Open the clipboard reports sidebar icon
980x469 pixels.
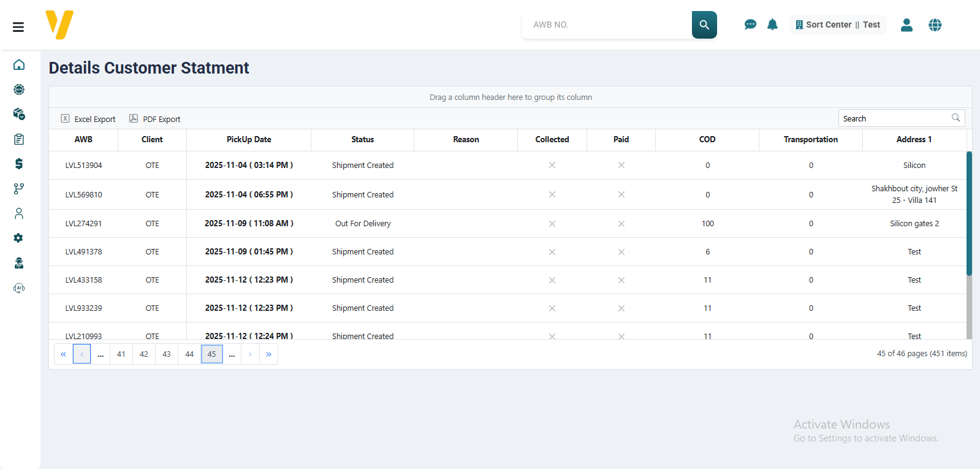pyautogui.click(x=19, y=139)
